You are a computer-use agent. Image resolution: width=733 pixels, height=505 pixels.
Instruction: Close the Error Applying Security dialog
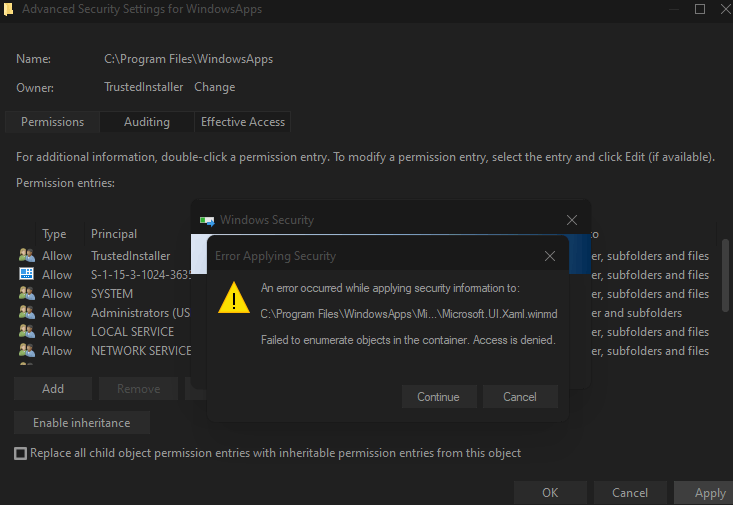click(550, 256)
